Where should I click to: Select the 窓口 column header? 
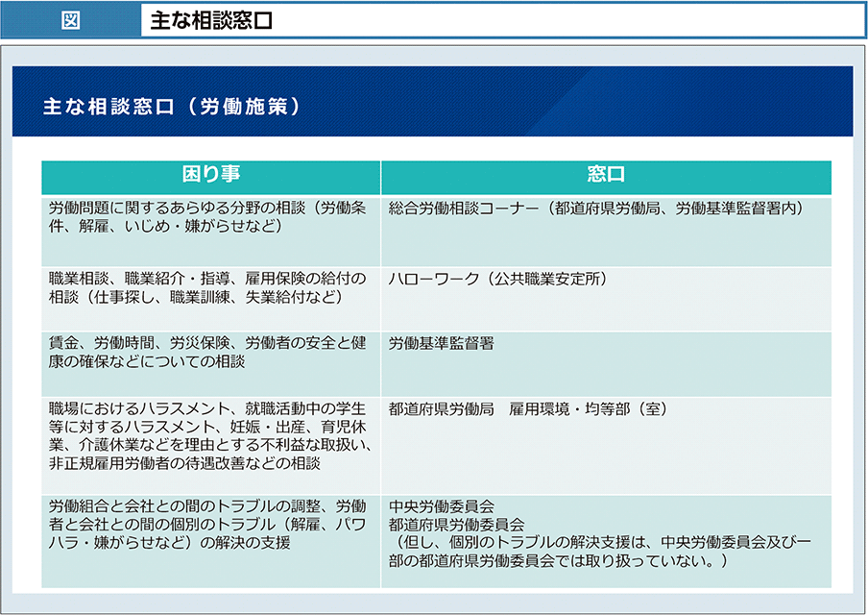pos(606,174)
